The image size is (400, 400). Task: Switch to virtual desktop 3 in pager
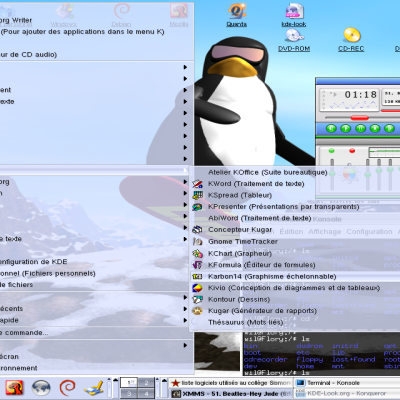[129, 393]
